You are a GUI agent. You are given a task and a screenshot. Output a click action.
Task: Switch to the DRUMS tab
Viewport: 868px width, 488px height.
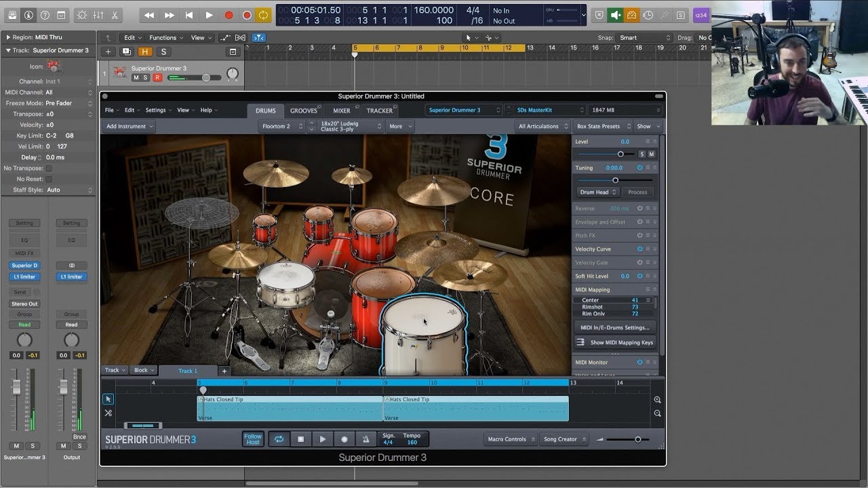click(x=265, y=110)
